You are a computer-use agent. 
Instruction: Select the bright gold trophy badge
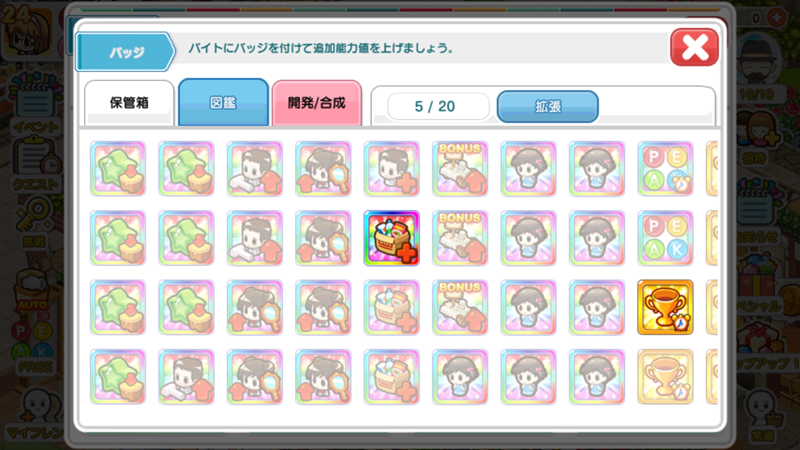[665, 307]
